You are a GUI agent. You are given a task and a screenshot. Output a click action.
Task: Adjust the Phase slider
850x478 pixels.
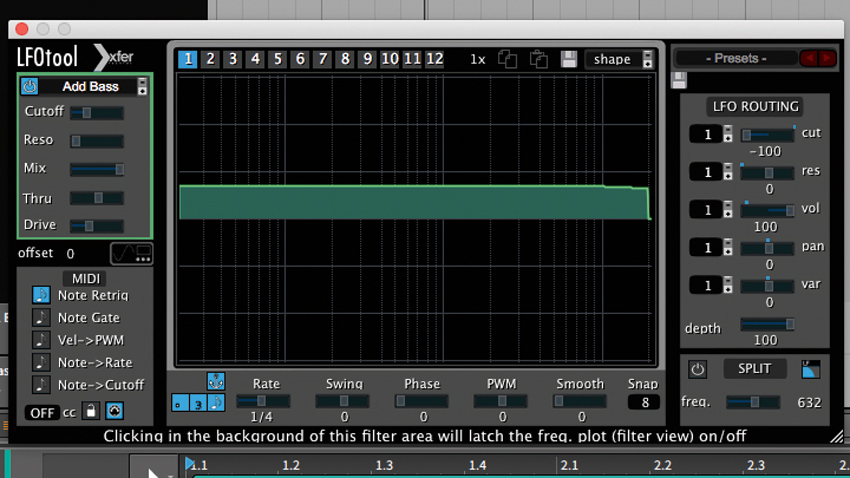click(x=422, y=401)
